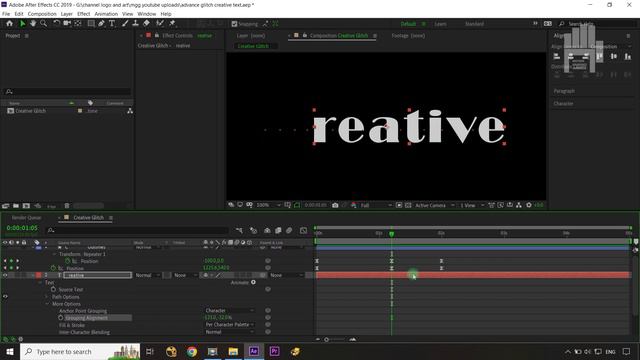
Task: Open Premiere Pro from the taskbar
Action: (274, 351)
